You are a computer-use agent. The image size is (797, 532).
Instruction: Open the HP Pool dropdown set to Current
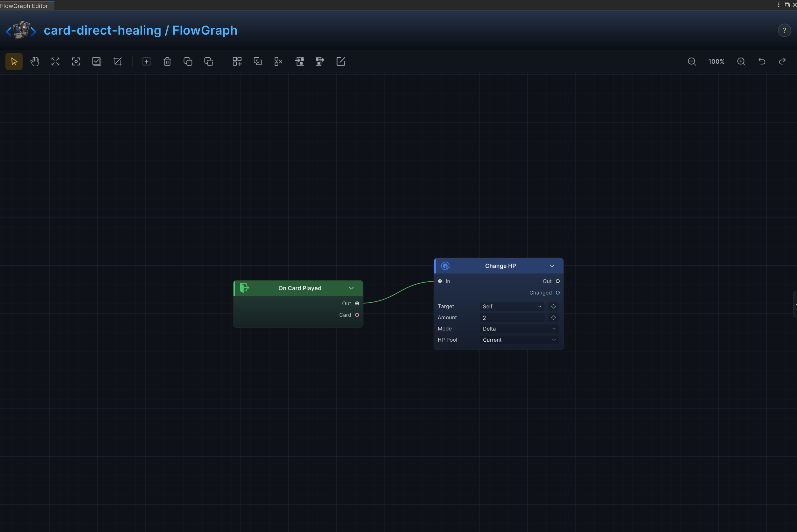(x=519, y=340)
